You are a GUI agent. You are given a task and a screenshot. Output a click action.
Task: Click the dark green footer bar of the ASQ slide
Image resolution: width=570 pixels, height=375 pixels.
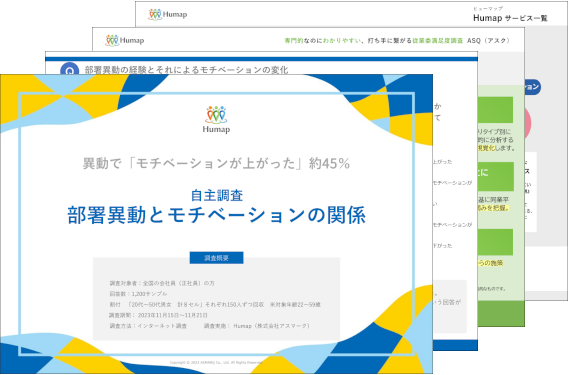tap(501, 313)
